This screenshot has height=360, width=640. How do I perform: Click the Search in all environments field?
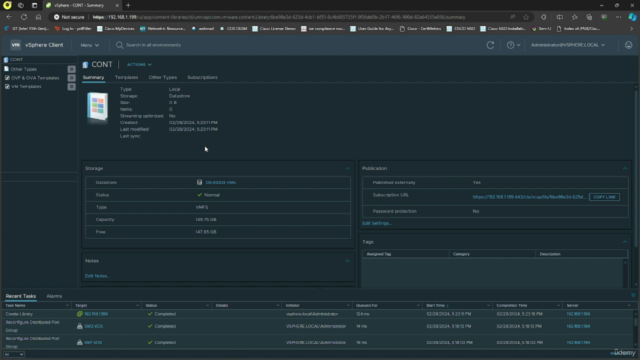coord(153,45)
